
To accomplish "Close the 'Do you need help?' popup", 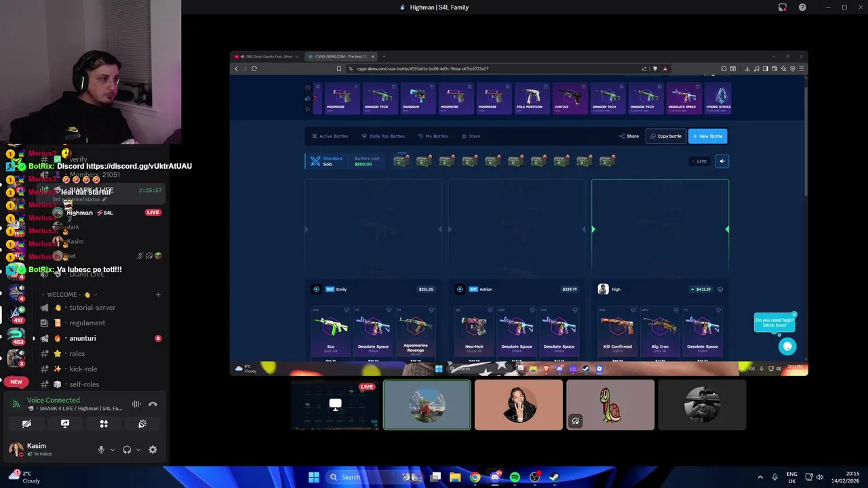I will coord(794,315).
